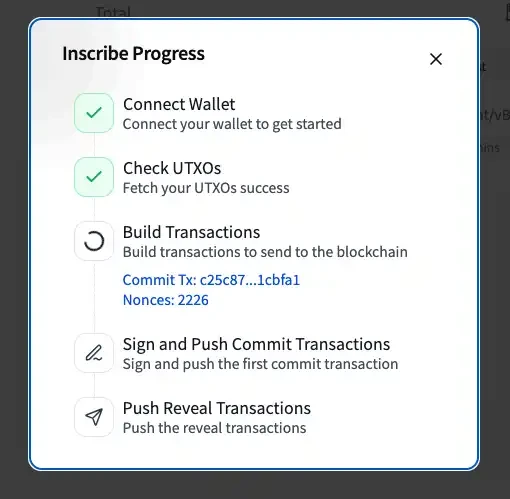510x499 pixels.
Task: Click the Check UTXOs green checkmark icon
Action: point(94,177)
